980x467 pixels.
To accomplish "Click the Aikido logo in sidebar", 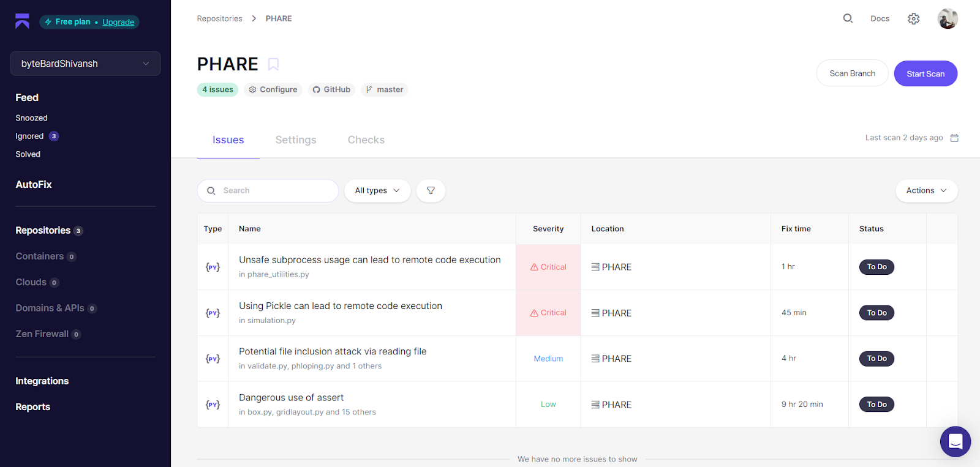I will tap(22, 21).
